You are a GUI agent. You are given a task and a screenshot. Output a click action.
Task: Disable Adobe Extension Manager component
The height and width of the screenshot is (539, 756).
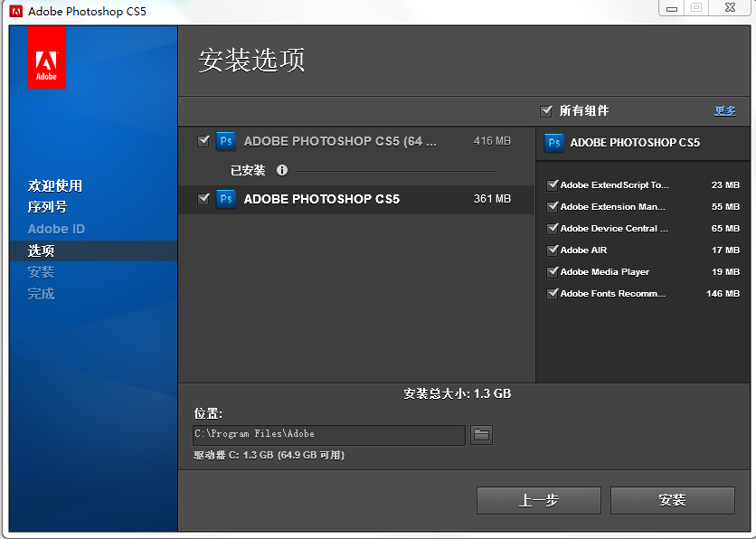coord(552,207)
